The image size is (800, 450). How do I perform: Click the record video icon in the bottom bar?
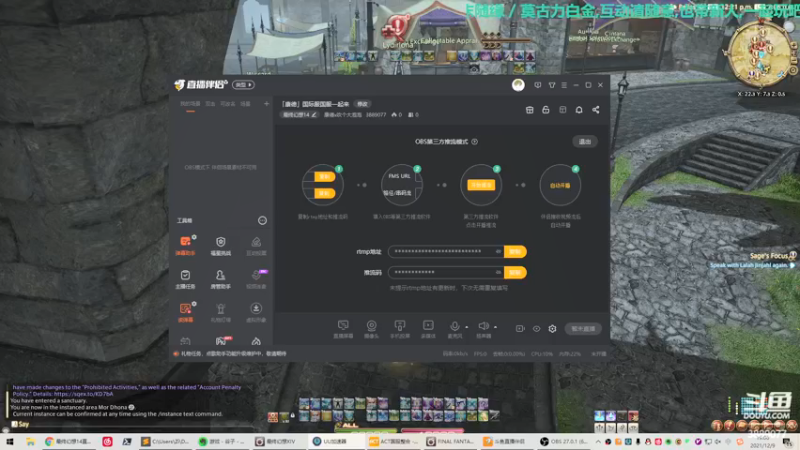(x=520, y=329)
